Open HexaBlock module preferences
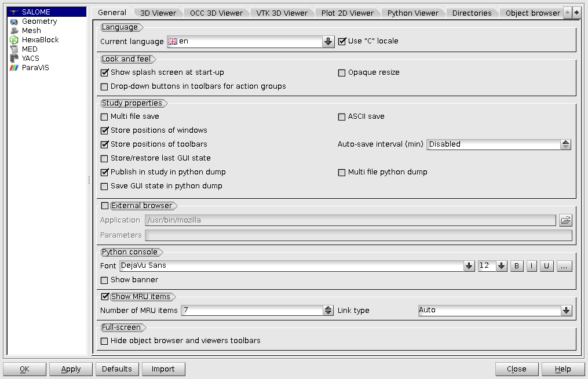 click(x=40, y=40)
